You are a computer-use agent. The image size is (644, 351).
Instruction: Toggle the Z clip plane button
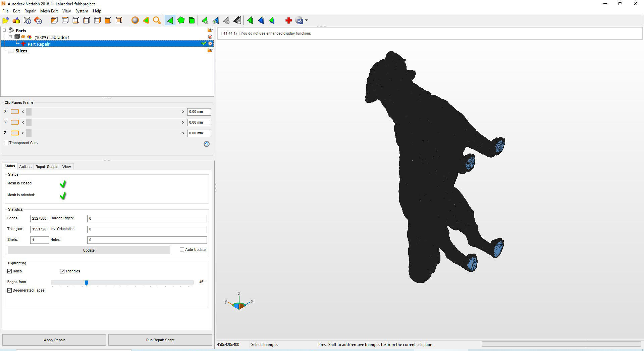15,133
